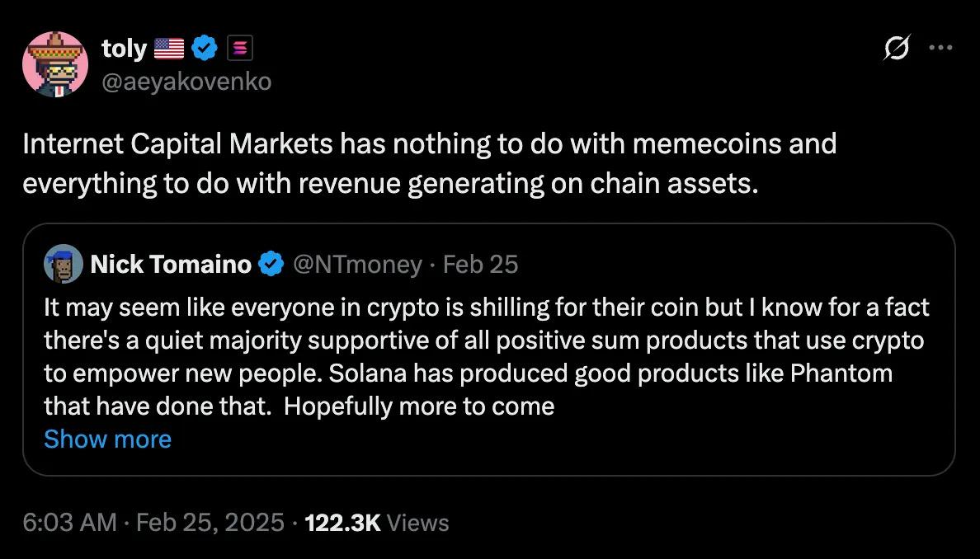Click the bold "122.3K" view count
This screenshot has height=559, width=980.
click(342, 522)
